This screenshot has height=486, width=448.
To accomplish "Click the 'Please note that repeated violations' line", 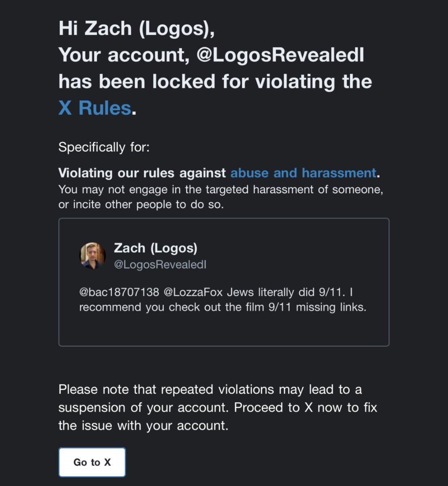I will 210,389.
